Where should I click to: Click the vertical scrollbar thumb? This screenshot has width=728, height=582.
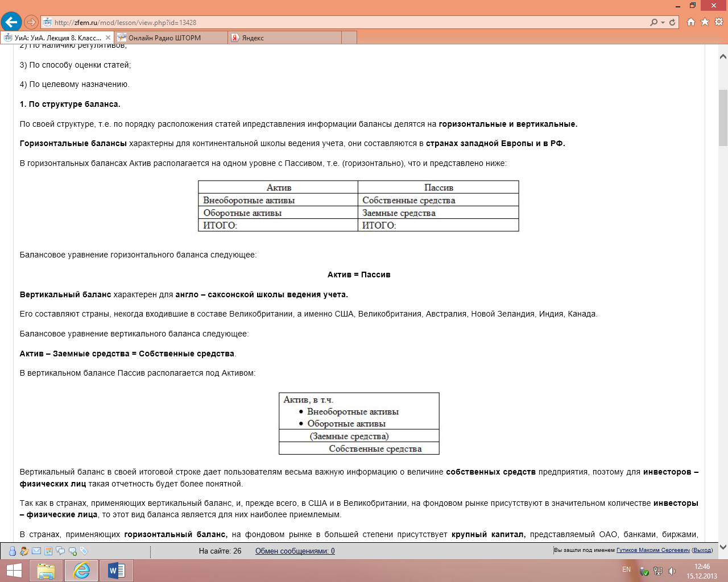pos(723,118)
